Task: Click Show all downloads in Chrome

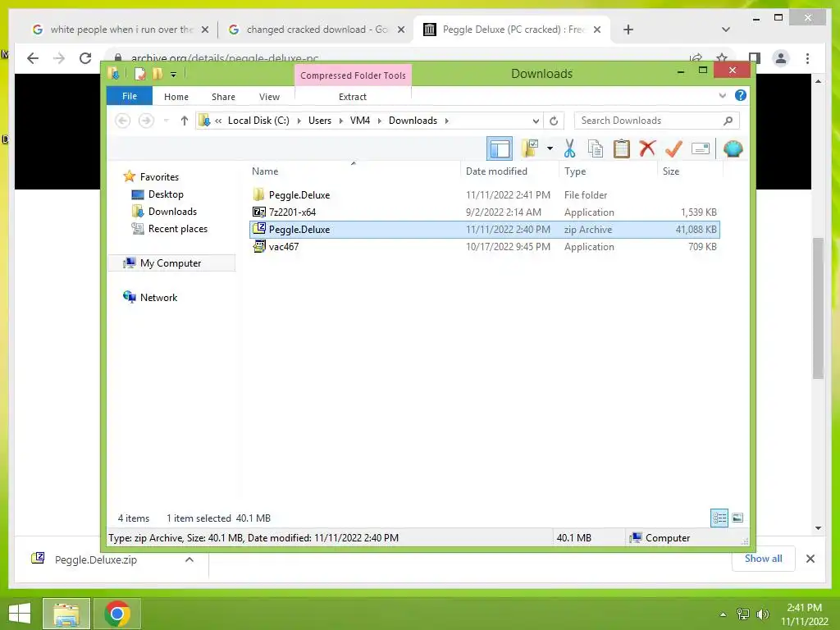Action: point(764,559)
